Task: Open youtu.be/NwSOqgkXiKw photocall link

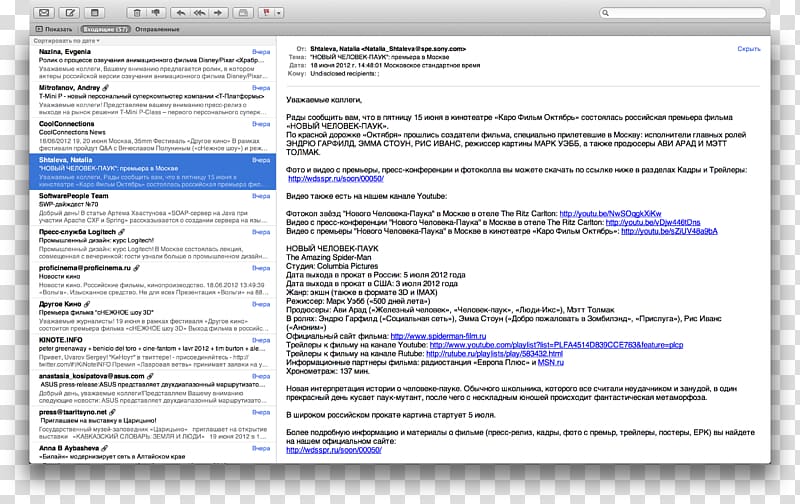Action: pyautogui.click(x=610, y=214)
